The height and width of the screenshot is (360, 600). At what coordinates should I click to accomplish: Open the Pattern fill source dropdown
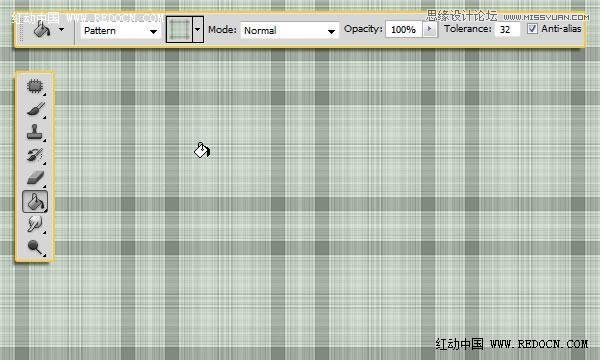(x=121, y=31)
